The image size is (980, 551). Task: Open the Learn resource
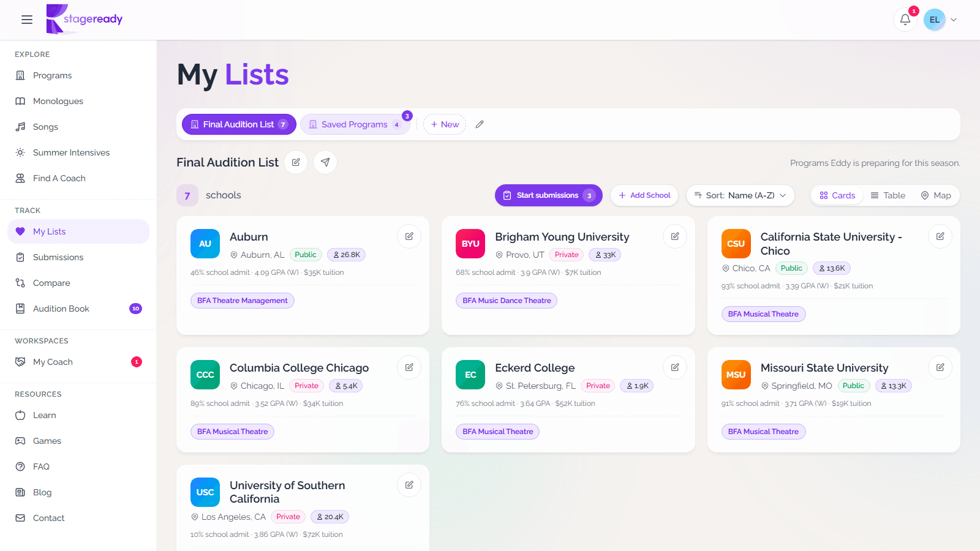tap(78, 415)
